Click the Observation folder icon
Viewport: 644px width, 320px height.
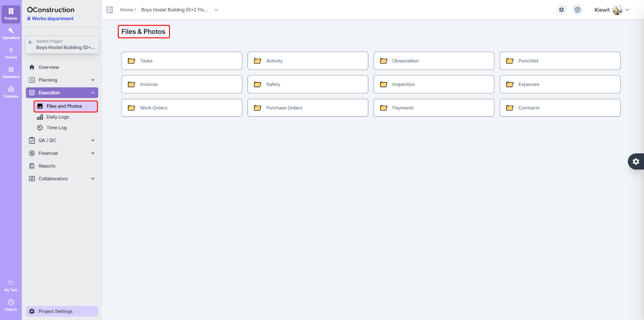384,61
